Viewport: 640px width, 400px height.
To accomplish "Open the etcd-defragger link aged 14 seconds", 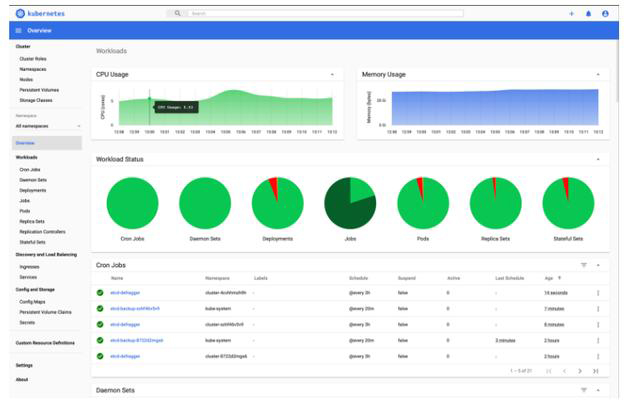I will click(125, 293).
